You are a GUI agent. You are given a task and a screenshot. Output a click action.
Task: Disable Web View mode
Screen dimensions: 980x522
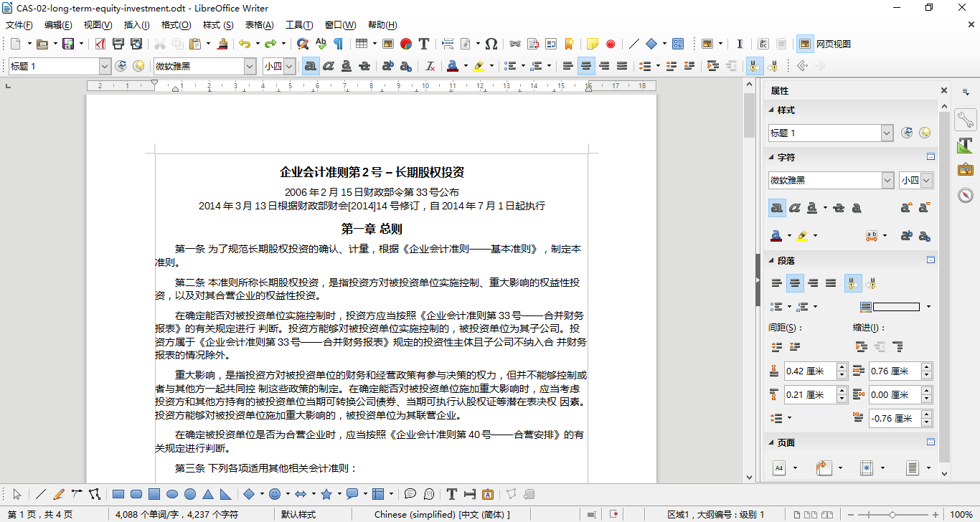(x=804, y=44)
